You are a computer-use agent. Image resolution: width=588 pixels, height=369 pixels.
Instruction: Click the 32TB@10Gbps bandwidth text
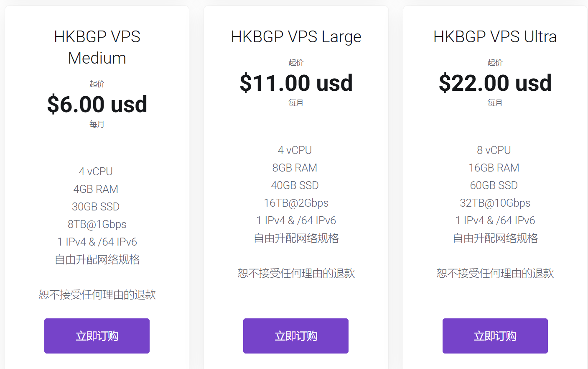[495, 203]
